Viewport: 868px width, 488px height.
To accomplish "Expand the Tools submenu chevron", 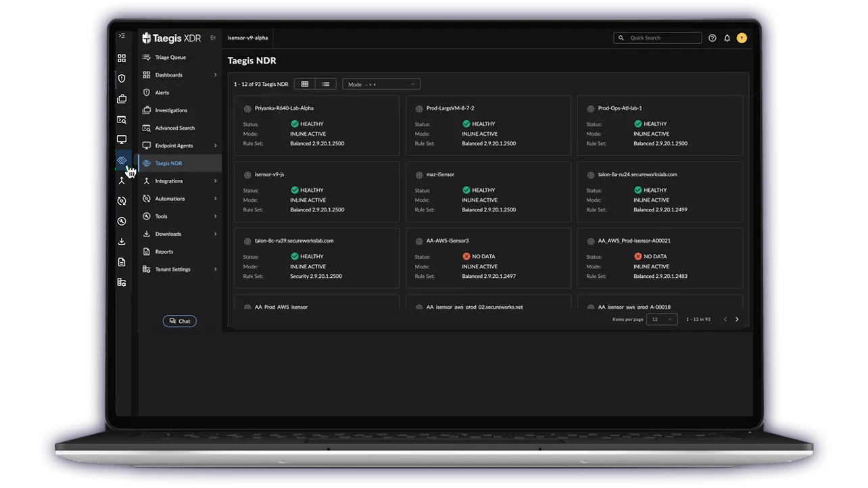I will 216,216.
